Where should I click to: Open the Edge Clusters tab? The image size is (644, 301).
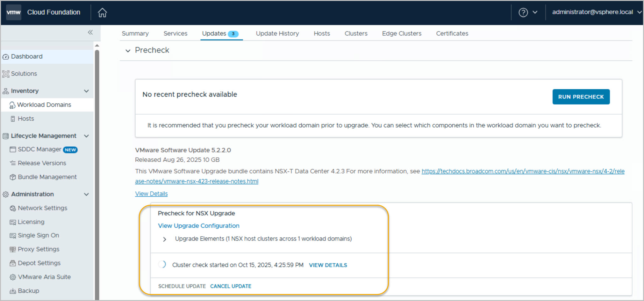401,33
